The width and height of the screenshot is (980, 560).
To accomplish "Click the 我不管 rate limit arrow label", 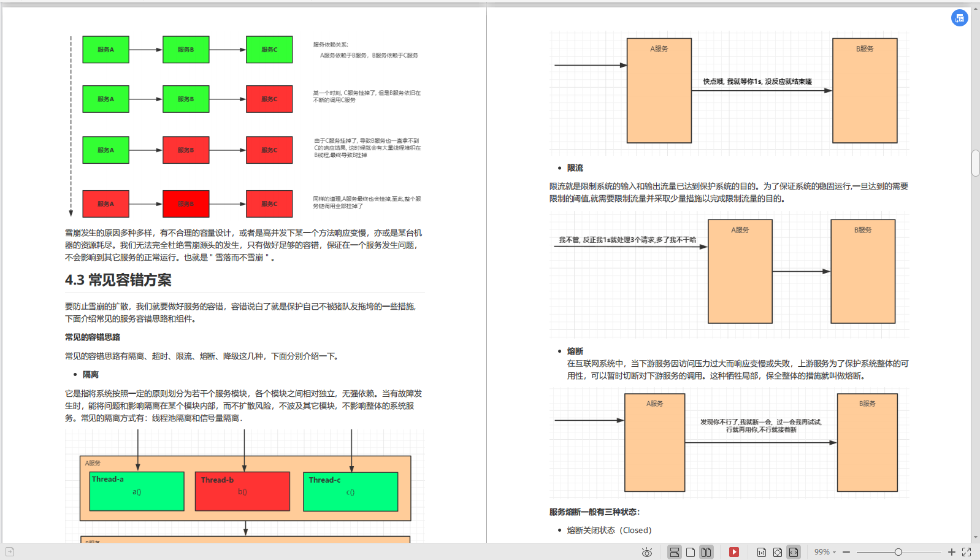I will point(627,240).
